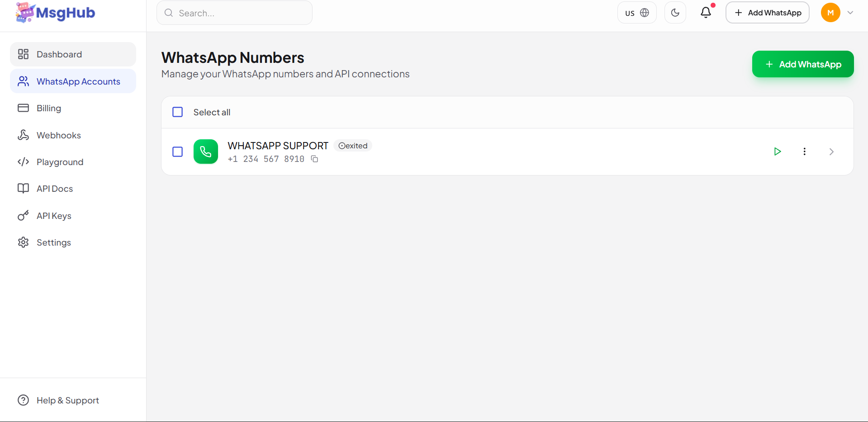
Task: Click the exited status badge
Action: tap(353, 146)
